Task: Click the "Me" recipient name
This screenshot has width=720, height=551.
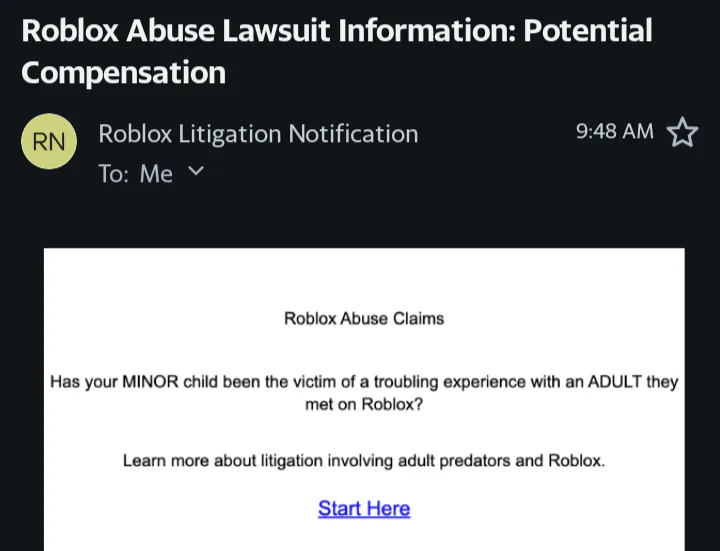Action: [x=156, y=174]
